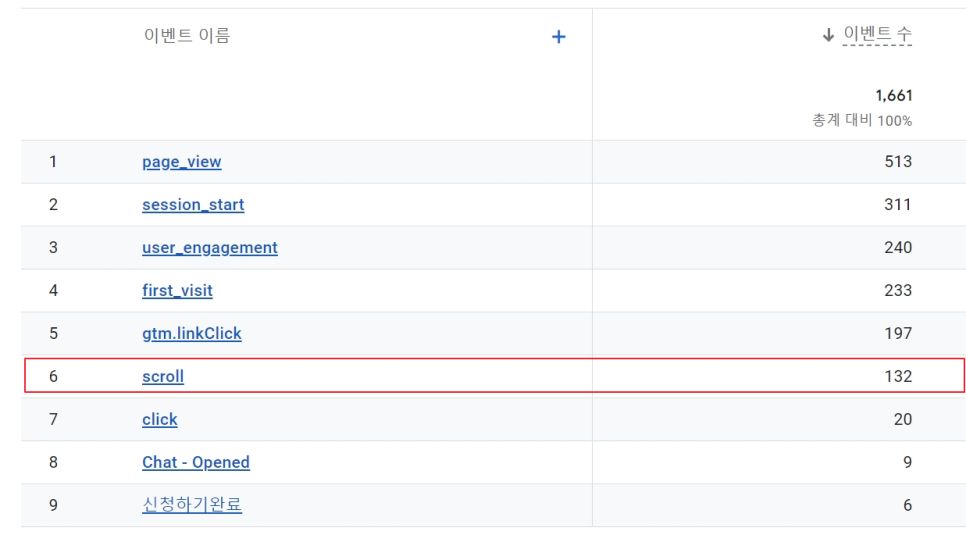Click row number 9 index cell

click(54, 505)
